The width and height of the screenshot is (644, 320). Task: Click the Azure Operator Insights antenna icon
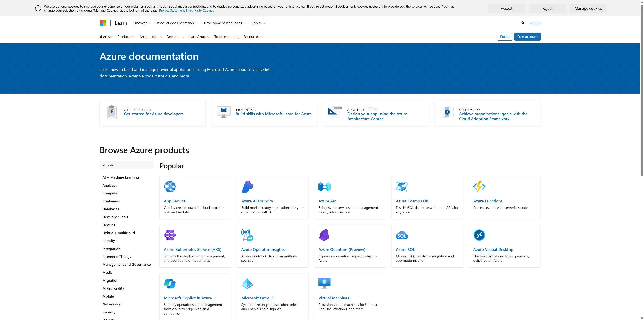click(247, 235)
